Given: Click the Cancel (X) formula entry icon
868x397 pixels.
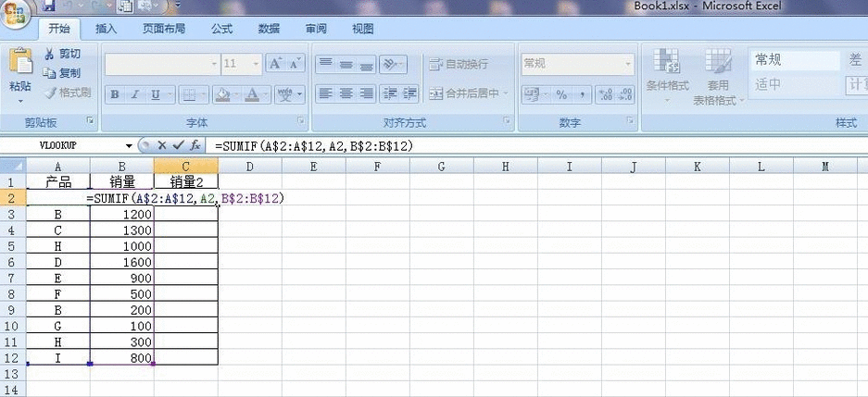Looking at the screenshot, I should point(162,146).
